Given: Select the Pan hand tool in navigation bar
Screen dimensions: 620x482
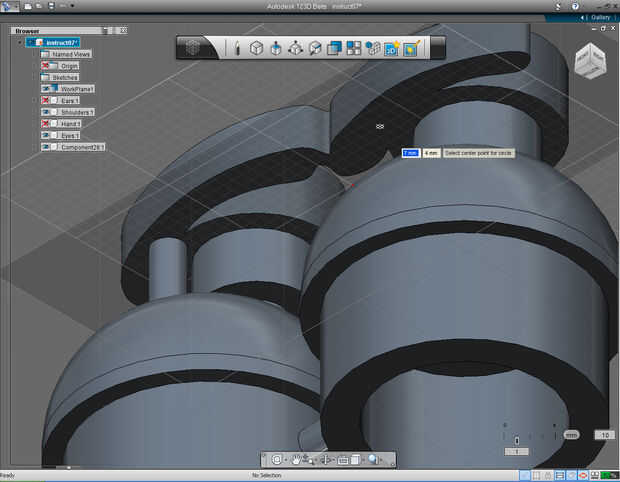Looking at the screenshot, I should click(x=297, y=460).
